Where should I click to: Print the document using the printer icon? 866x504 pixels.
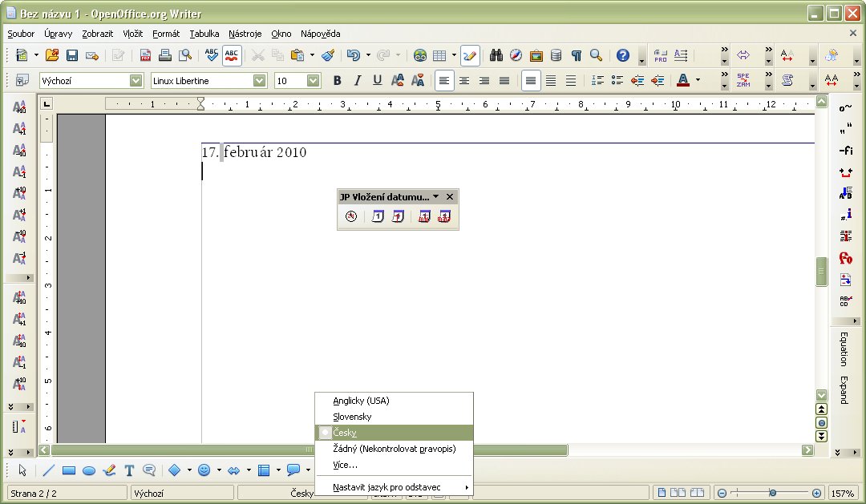coord(164,55)
